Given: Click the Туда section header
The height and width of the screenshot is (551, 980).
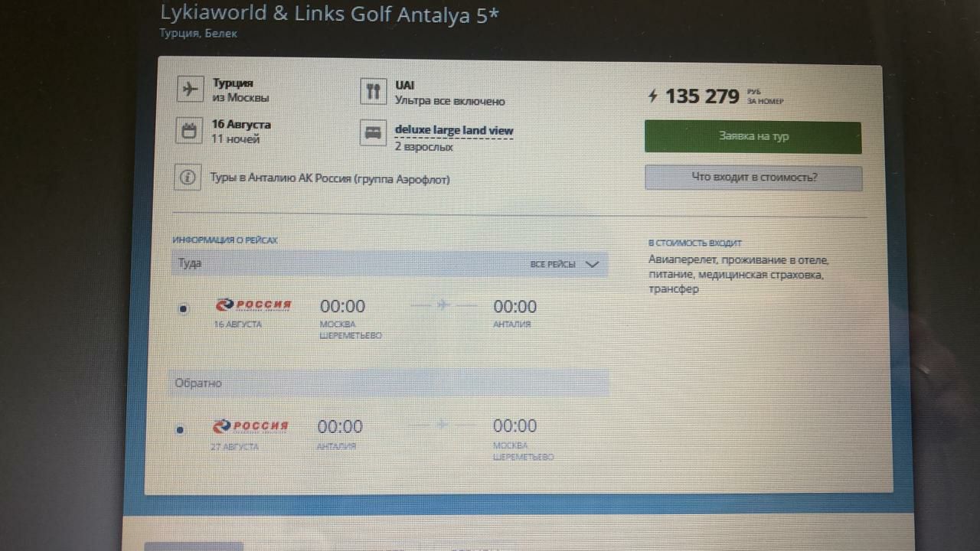Looking at the screenshot, I should [x=389, y=263].
